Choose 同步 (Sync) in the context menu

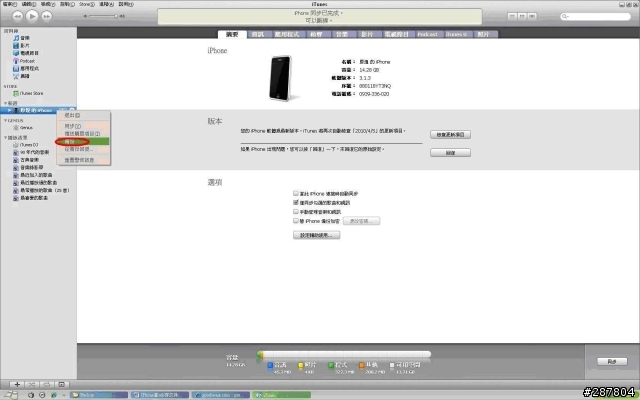(x=83, y=126)
